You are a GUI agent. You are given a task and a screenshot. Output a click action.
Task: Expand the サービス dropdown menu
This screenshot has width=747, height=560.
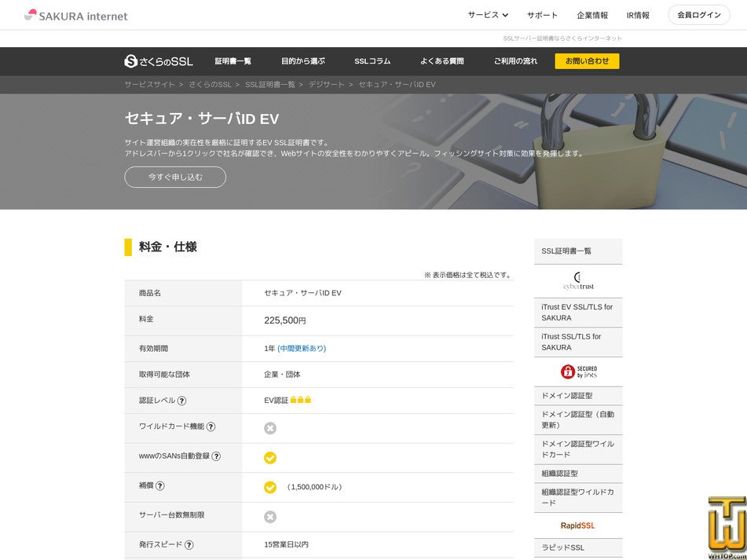[x=488, y=15]
